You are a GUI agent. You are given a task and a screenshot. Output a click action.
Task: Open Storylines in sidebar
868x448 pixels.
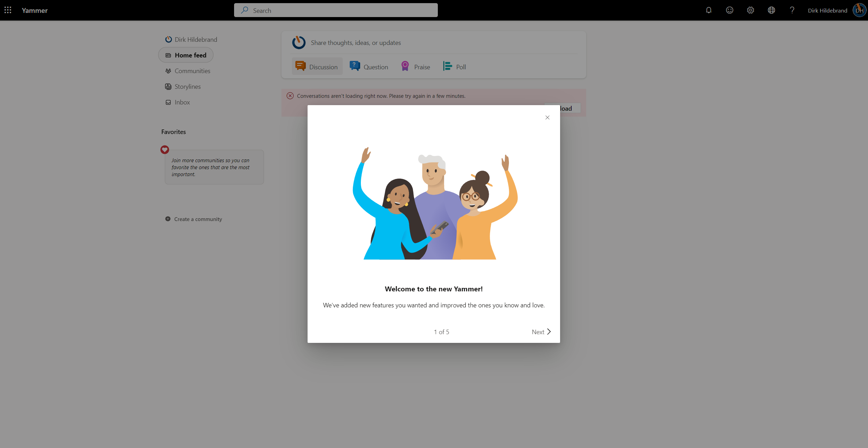coord(187,86)
